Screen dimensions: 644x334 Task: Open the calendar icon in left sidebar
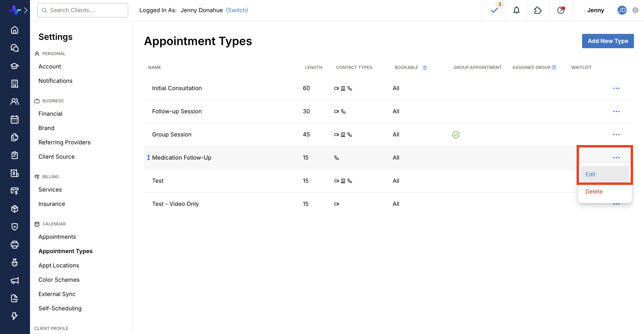[x=15, y=119]
